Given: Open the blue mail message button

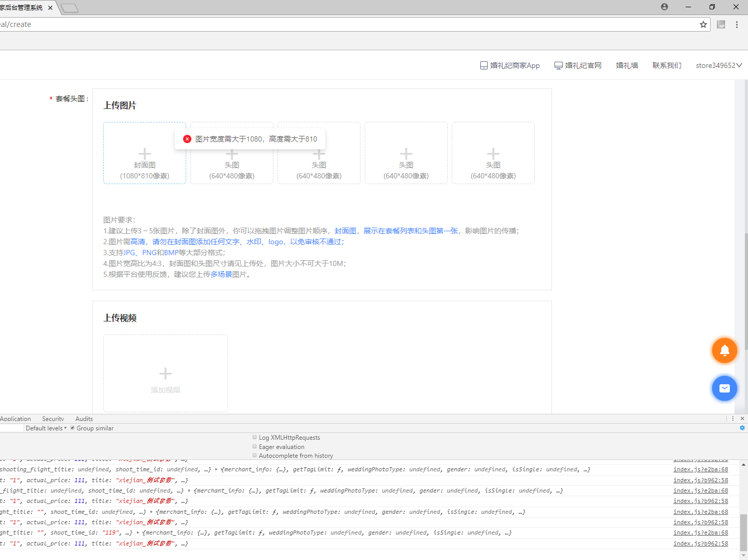Looking at the screenshot, I should [x=724, y=388].
